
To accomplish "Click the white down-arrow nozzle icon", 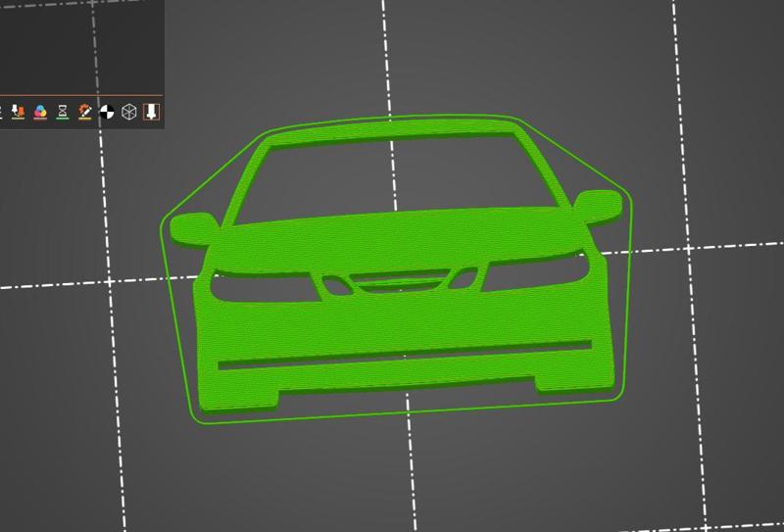I will tap(152, 112).
